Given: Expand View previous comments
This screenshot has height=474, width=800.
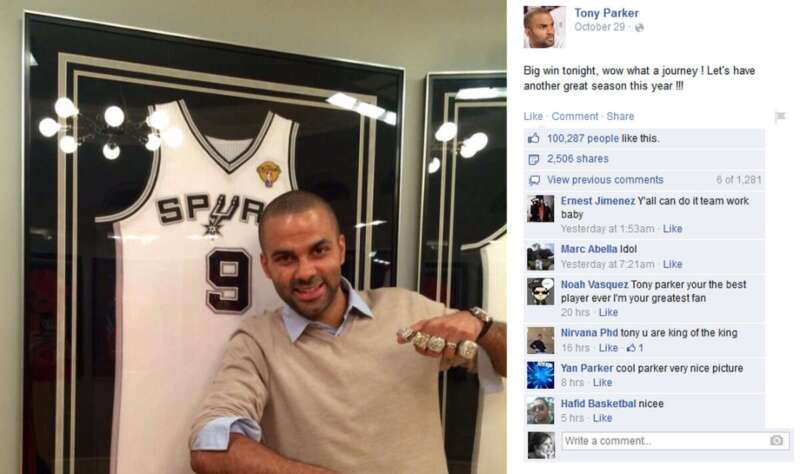Looking at the screenshot, I should coord(605,180).
